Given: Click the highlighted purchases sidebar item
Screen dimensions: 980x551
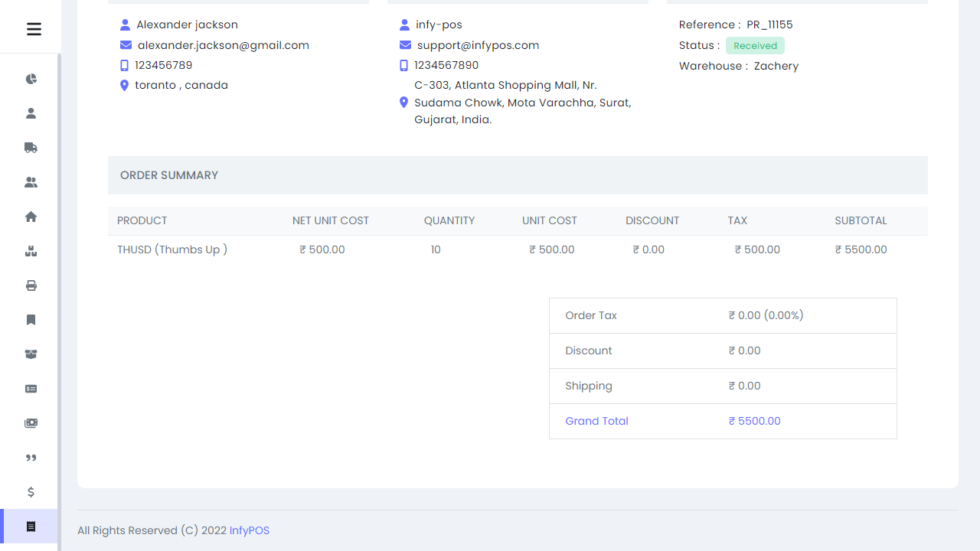Looking at the screenshot, I should pyautogui.click(x=31, y=527).
